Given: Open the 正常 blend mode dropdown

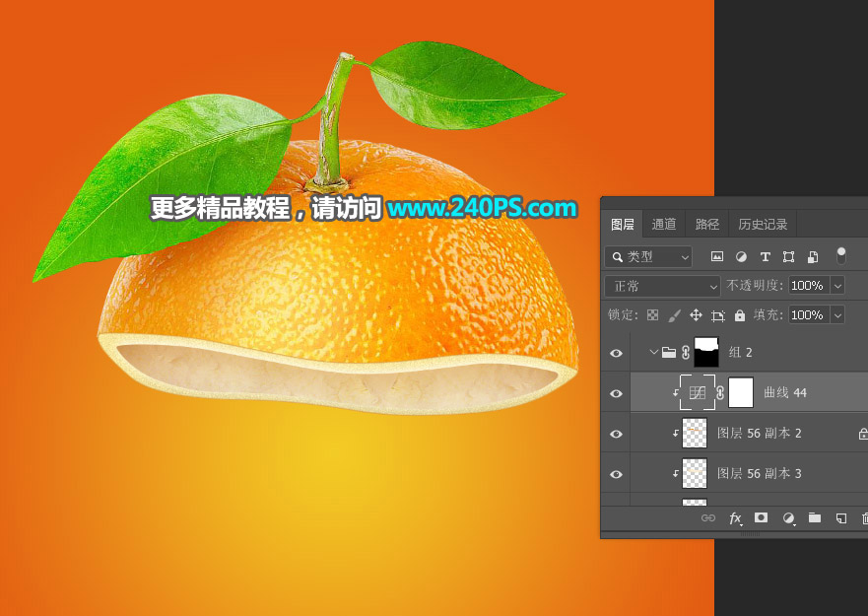Looking at the screenshot, I should click(662, 287).
